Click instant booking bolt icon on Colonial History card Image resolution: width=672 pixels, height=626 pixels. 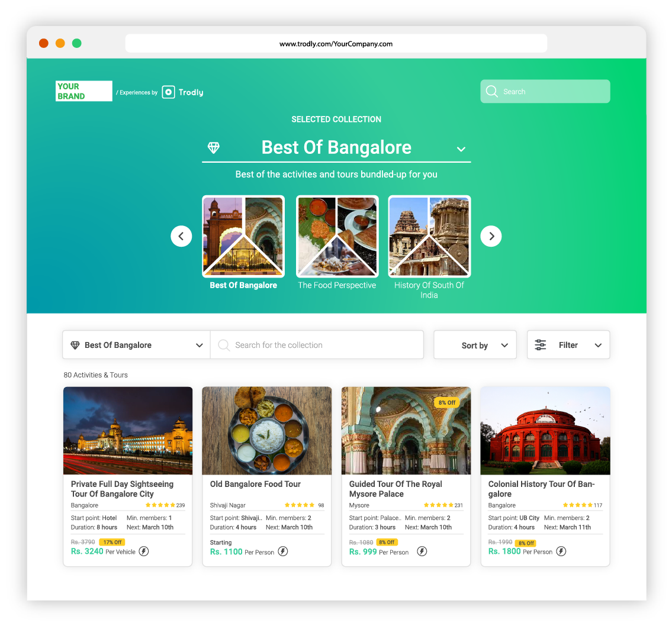pyautogui.click(x=561, y=551)
